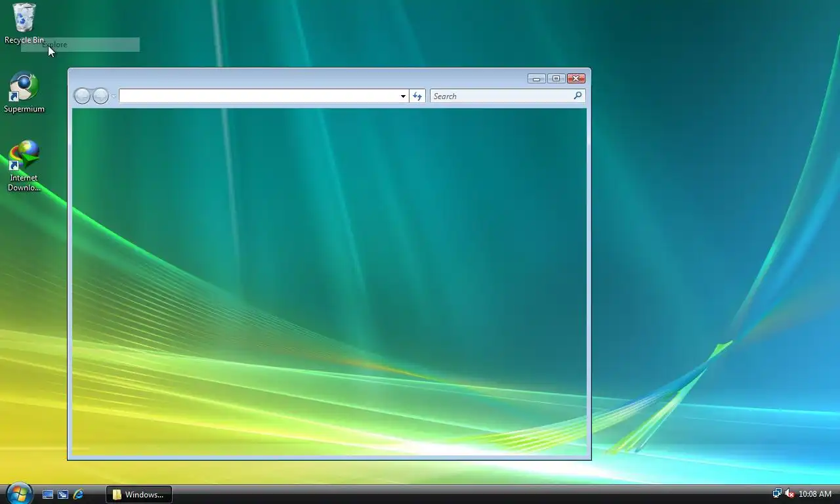Open the Windows Start orb
This screenshot has width=840, height=504.
(19, 493)
